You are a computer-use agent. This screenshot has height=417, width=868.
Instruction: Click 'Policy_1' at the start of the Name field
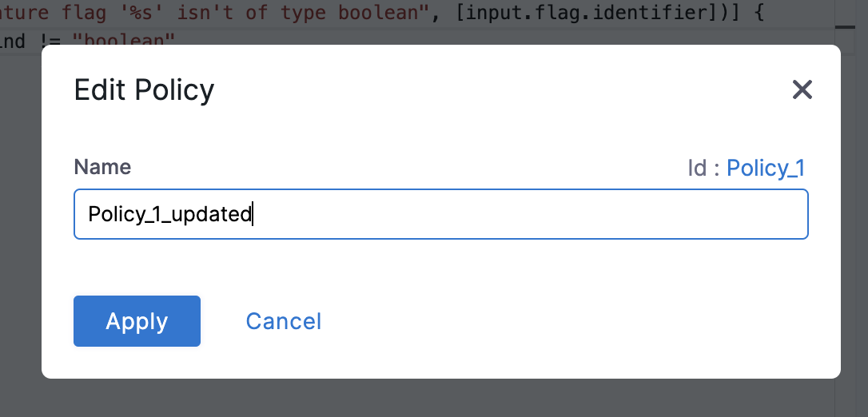tap(117, 214)
